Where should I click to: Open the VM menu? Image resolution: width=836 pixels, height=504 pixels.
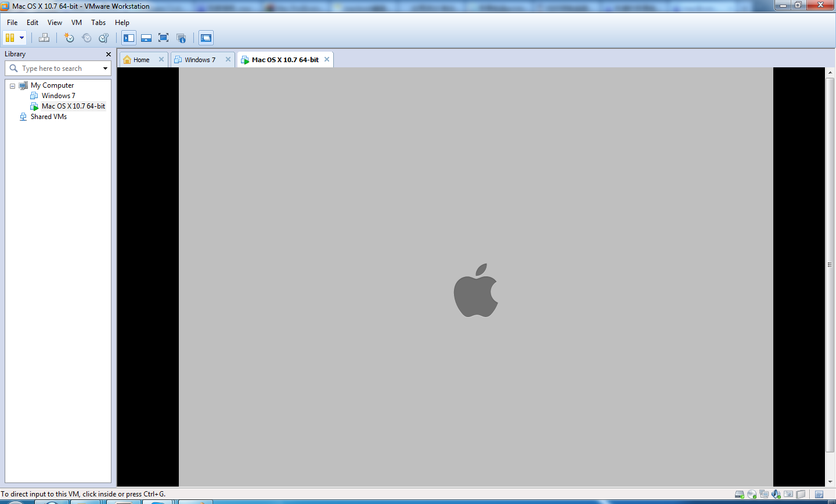[77, 23]
